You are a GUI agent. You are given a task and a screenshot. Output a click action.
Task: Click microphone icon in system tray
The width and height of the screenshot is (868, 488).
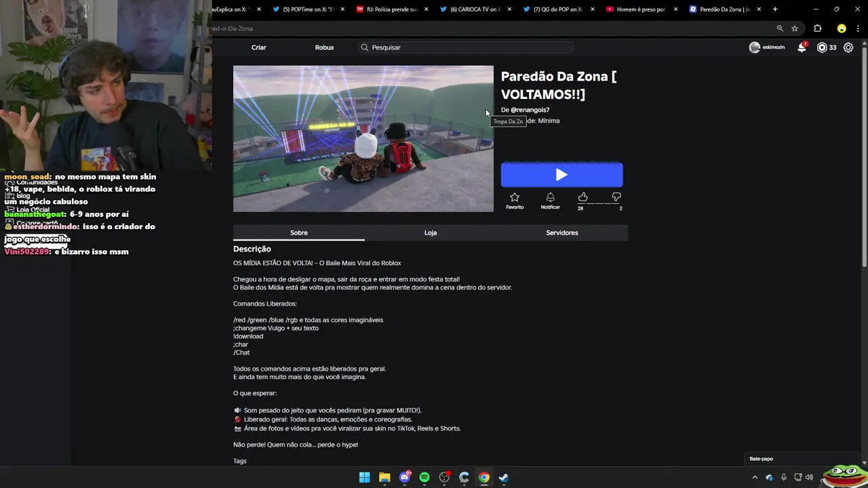click(x=784, y=477)
